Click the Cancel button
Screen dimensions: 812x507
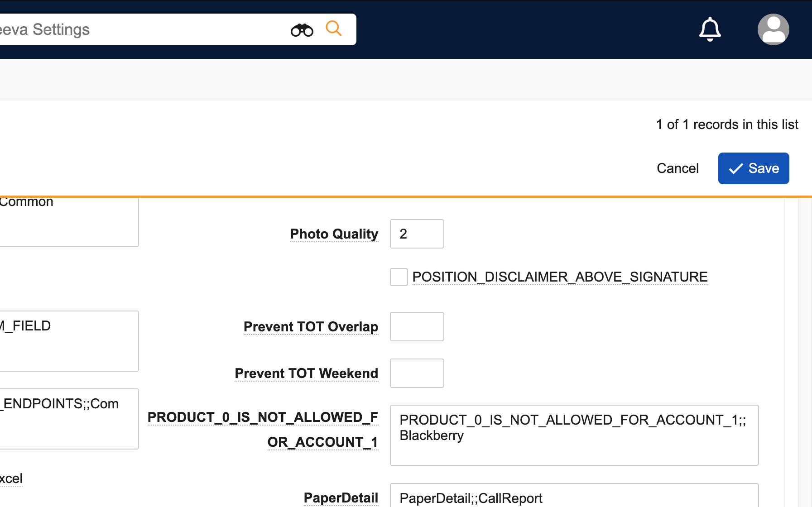[677, 168]
